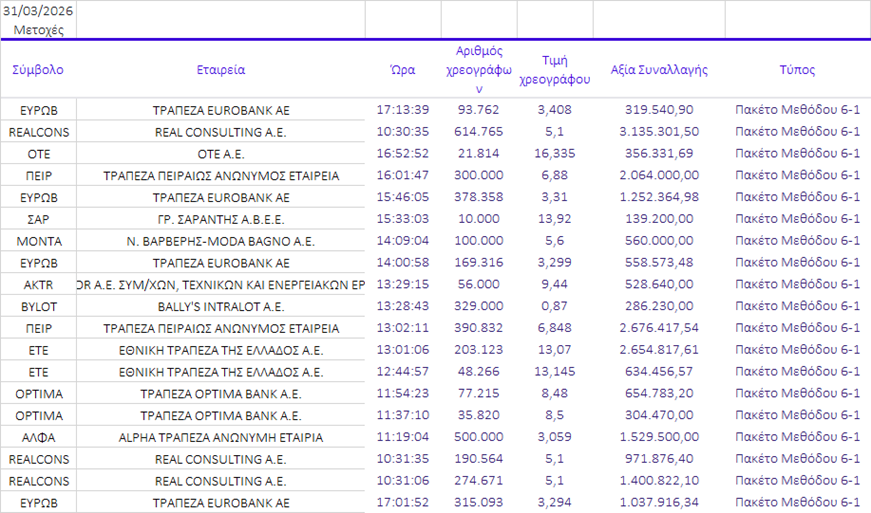Click the quantity cell 93.762

point(479,110)
